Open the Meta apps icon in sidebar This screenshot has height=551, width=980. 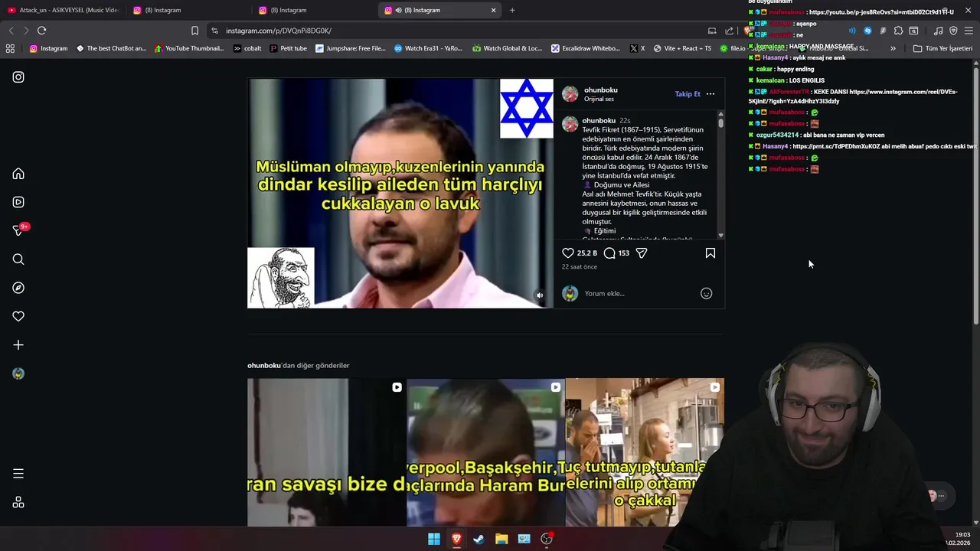tap(18, 502)
